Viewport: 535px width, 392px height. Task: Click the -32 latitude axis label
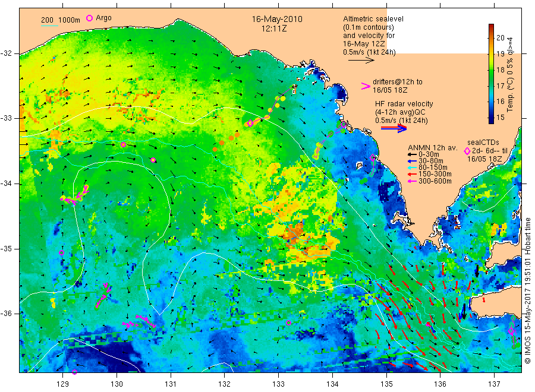coord(6,53)
